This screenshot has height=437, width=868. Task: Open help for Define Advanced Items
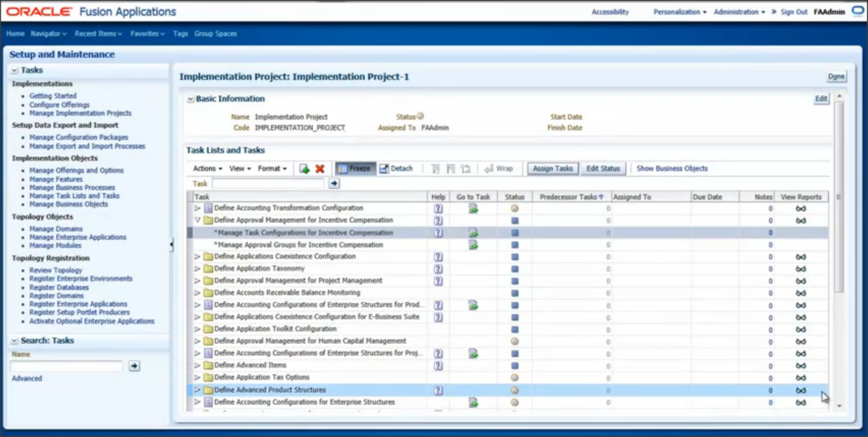(x=438, y=366)
